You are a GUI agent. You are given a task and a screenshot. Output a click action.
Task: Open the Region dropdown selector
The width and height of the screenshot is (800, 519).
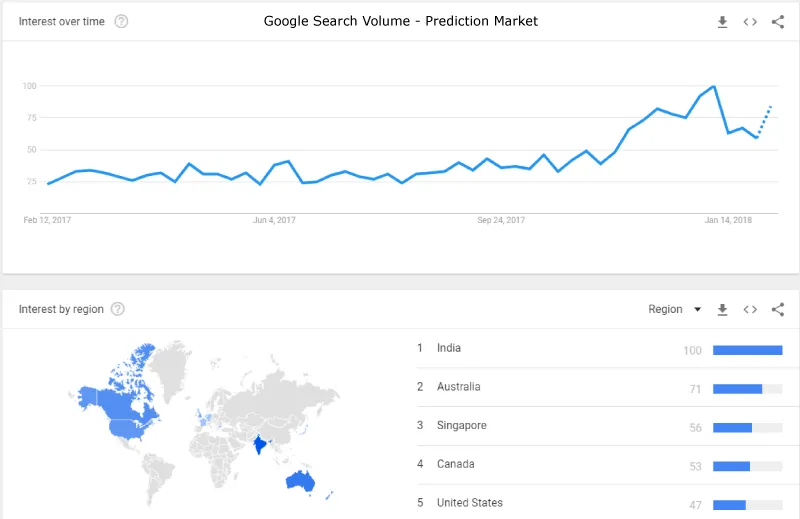674,309
